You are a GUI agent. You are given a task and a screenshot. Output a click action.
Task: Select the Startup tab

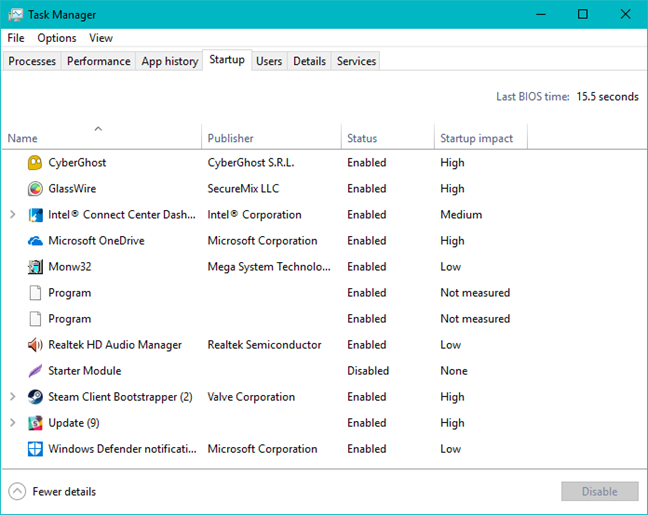[x=227, y=60]
